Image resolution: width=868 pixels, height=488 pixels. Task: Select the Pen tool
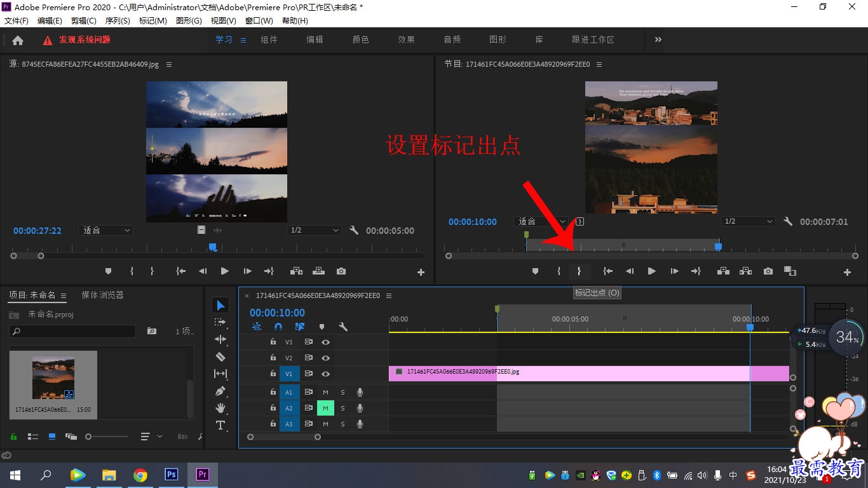coord(220,391)
